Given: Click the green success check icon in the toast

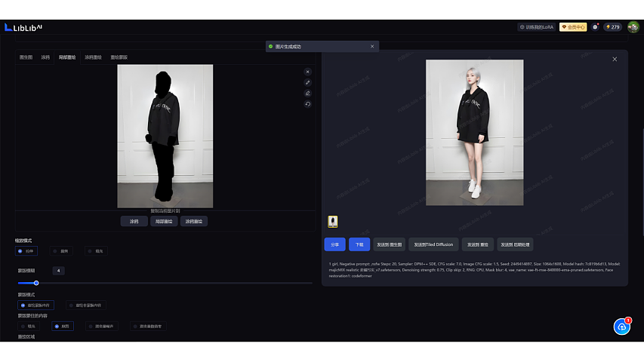Looking at the screenshot, I should pyautogui.click(x=270, y=46).
